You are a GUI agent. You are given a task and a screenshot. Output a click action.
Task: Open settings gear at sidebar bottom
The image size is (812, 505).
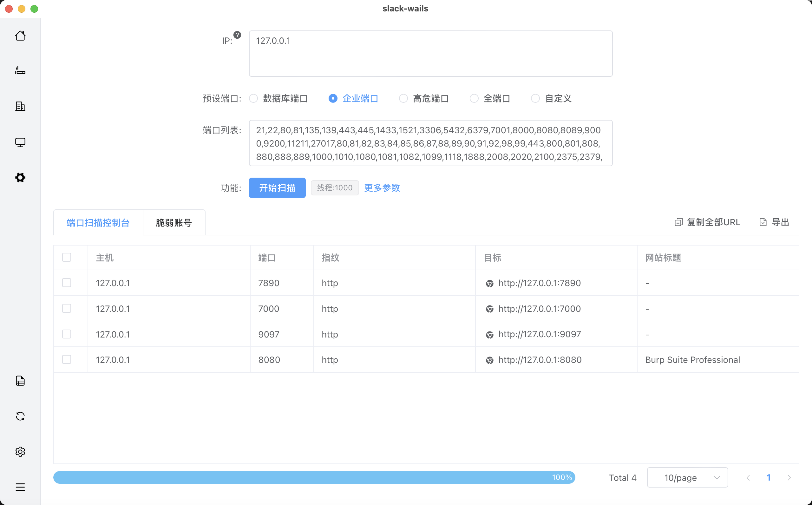20,452
